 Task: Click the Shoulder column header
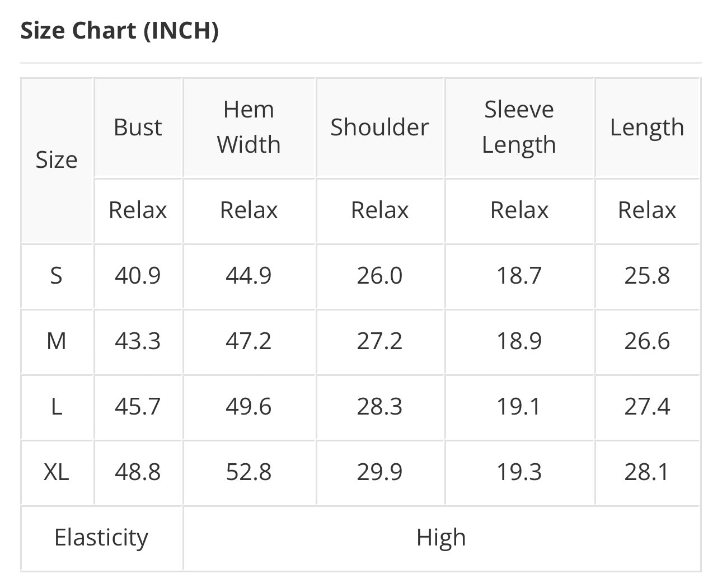(x=379, y=128)
